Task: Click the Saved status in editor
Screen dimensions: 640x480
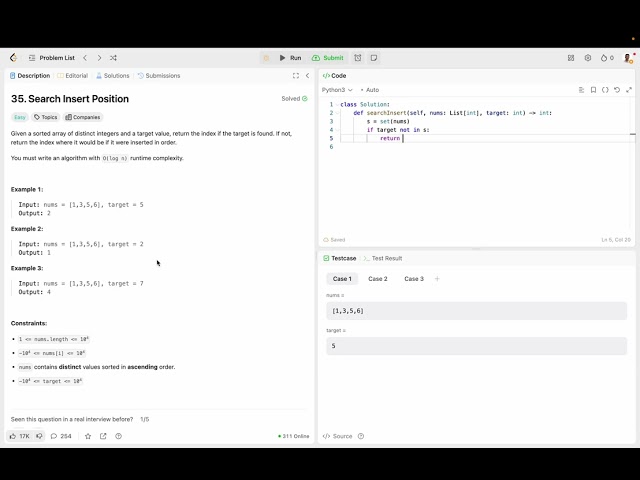Action: click(334, 240)
